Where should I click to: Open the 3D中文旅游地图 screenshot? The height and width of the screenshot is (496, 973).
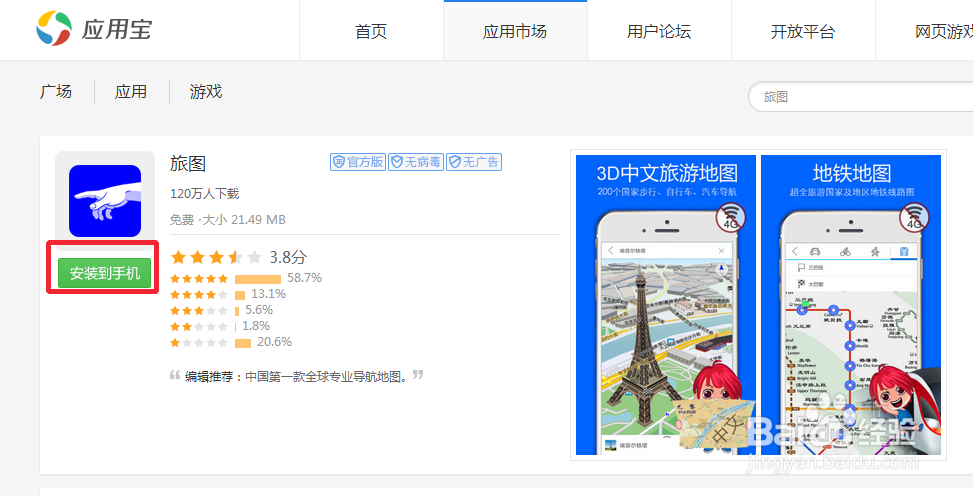coord(666,305)
